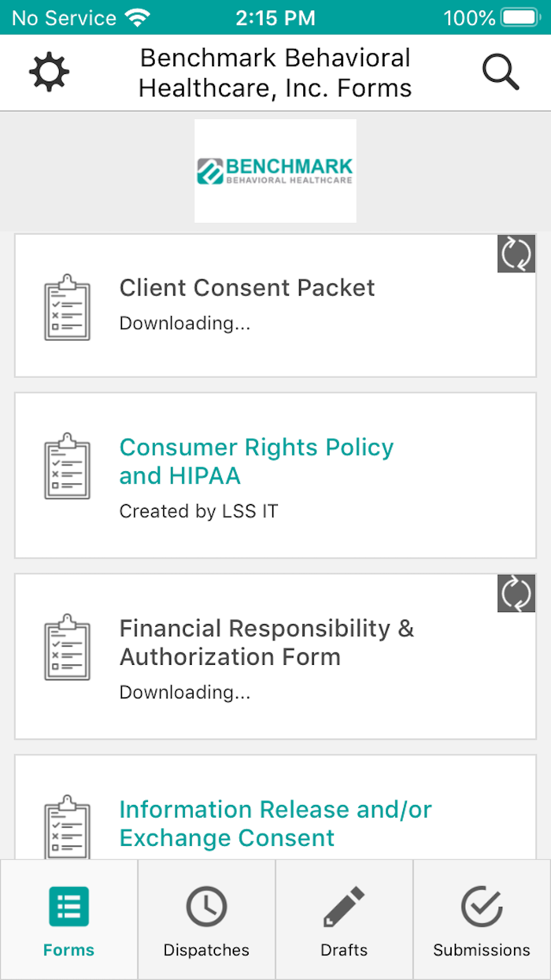Image resolution: width=551 pixels, height=980 pixels.
Task: Cancel the Client Consent Packet download
Action: click(x=516, y=253)
